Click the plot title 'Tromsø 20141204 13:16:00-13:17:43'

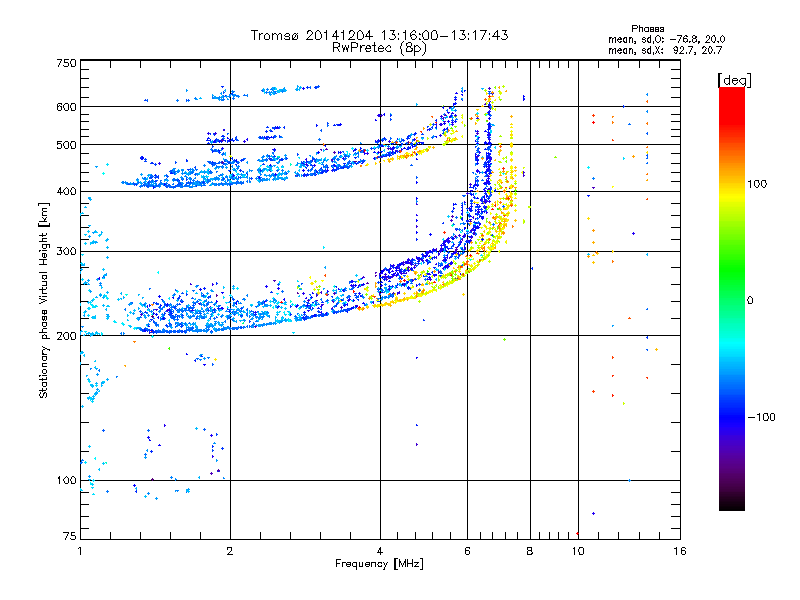tap(380, 35)
